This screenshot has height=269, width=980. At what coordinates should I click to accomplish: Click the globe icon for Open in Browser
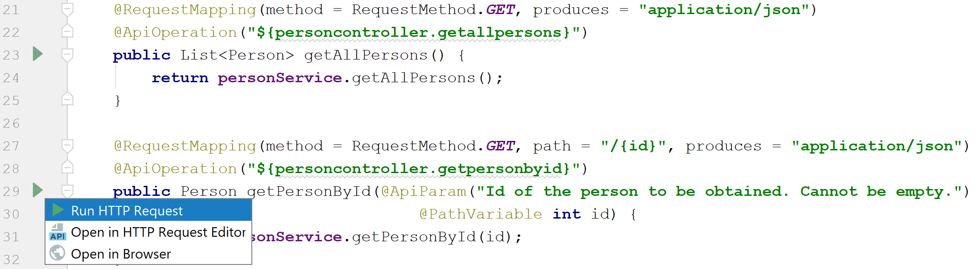pos(57,253)
